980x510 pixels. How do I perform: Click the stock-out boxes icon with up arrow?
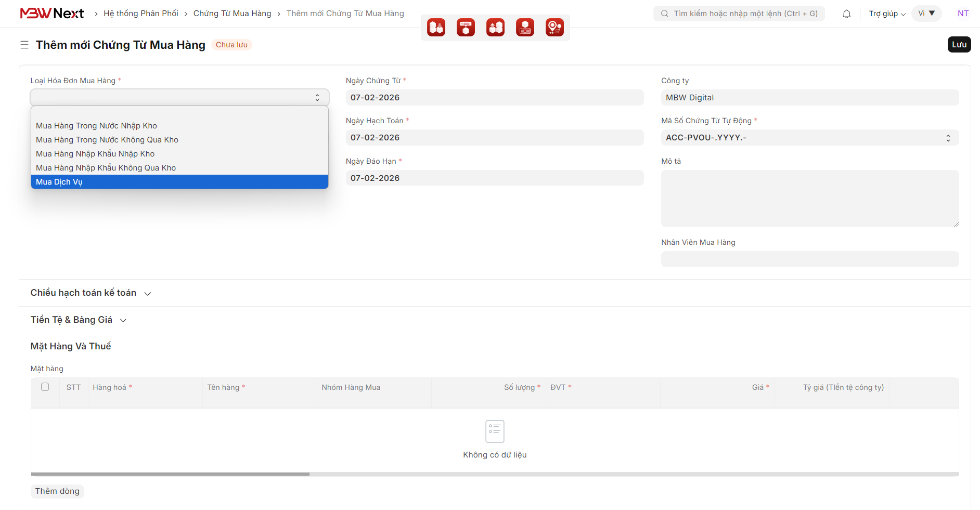(x=495, y=28)
